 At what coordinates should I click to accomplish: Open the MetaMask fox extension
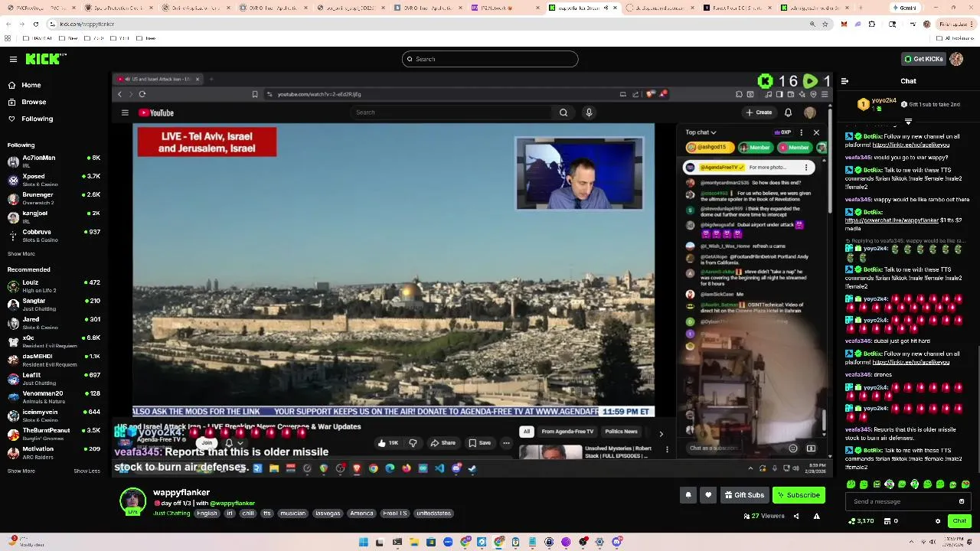pyautogui.click(x=844, y=24)
